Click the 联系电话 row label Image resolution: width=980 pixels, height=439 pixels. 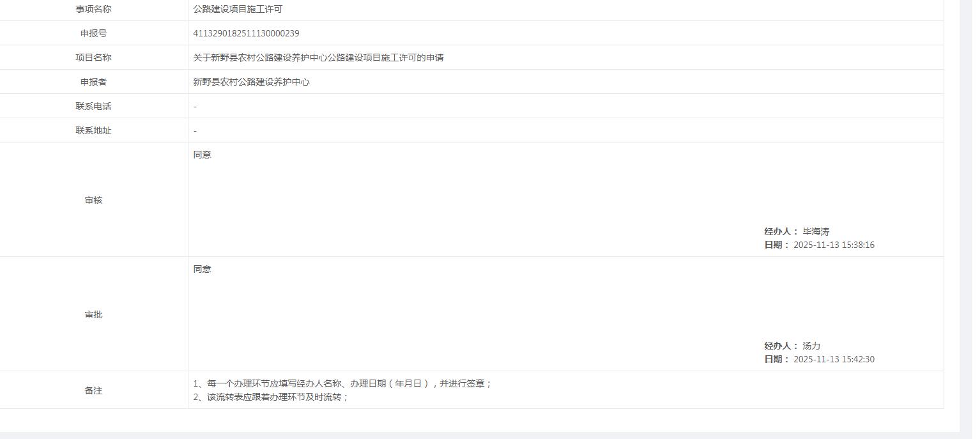coord(93,105)
